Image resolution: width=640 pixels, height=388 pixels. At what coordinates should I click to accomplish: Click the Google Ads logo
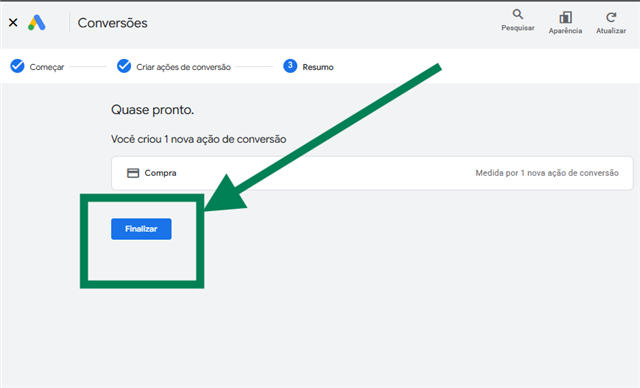(37, 22)
